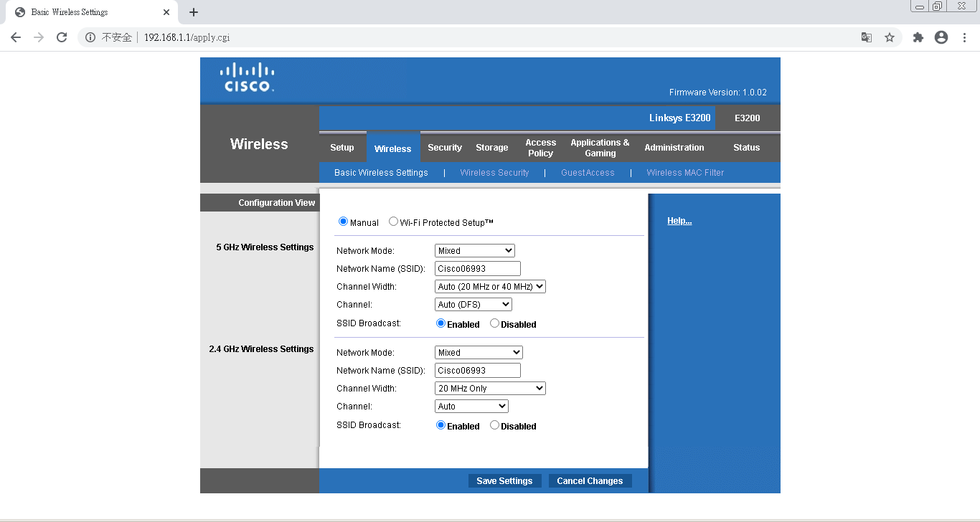Click the Save Settings button
This screenshot has width=980, height=522.
click(x=504, y=481)
